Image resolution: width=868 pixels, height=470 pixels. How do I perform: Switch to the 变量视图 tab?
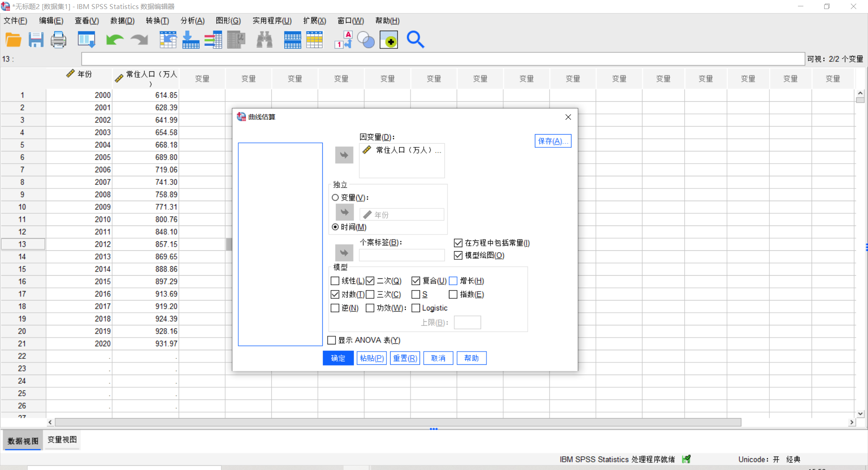click(62, 440)
